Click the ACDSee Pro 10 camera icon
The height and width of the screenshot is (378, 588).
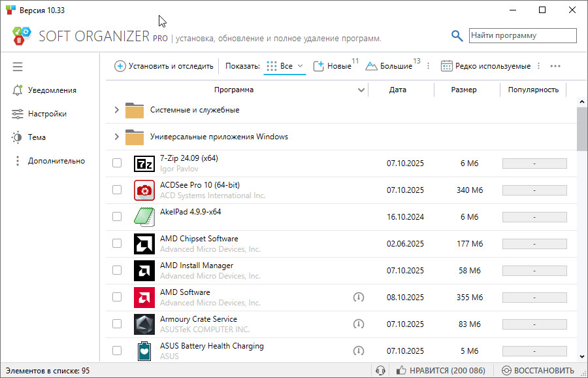click(144, 190)
